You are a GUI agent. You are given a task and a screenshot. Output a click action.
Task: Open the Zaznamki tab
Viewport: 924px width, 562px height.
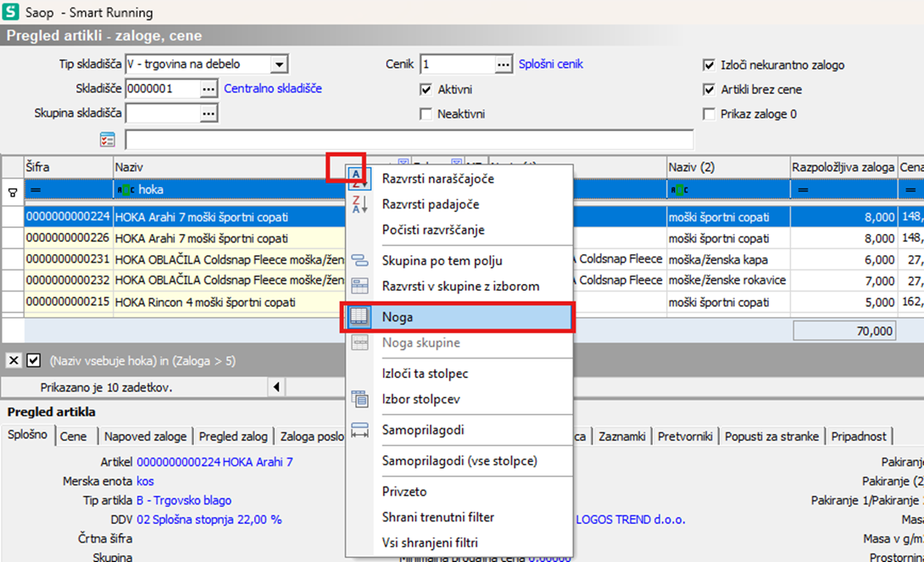621,437
